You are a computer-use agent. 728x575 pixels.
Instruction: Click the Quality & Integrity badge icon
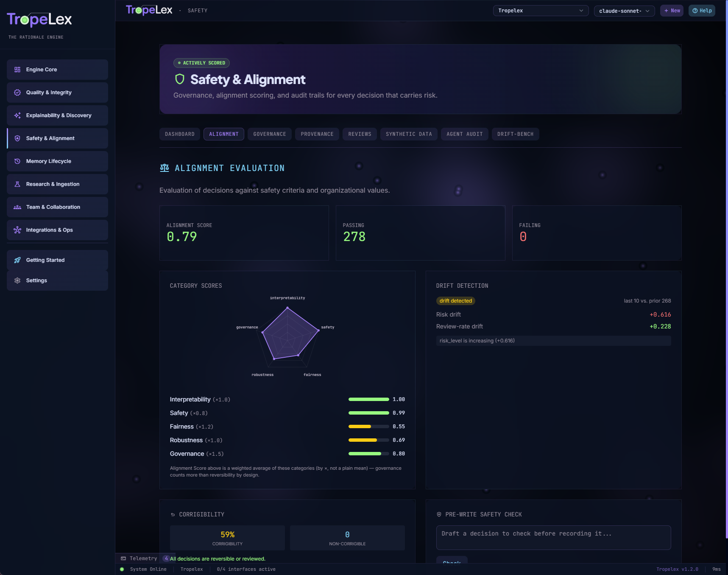click(17, 93)
